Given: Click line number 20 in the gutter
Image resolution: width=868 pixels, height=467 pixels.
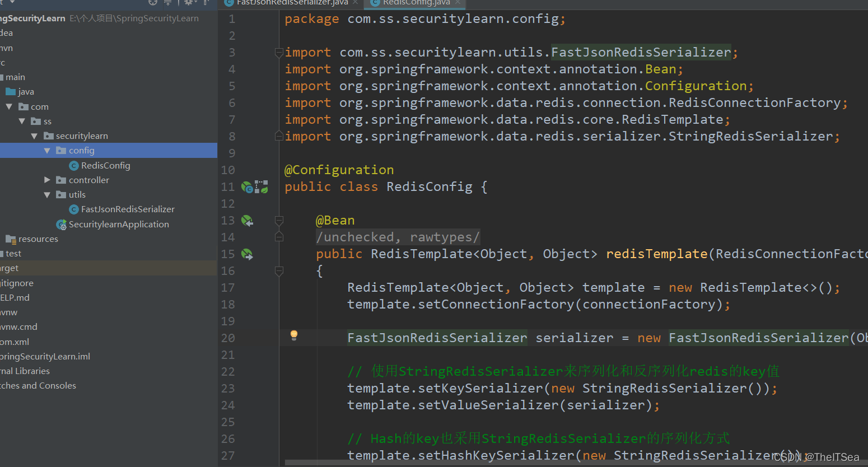Looking at the screenshot, I should pos(228,338).
